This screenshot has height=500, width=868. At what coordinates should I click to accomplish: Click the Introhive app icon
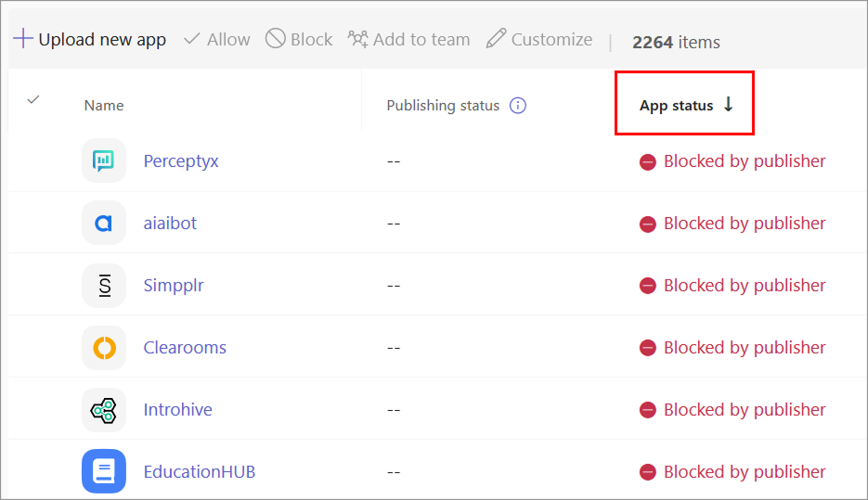click(x=104, y=410)
